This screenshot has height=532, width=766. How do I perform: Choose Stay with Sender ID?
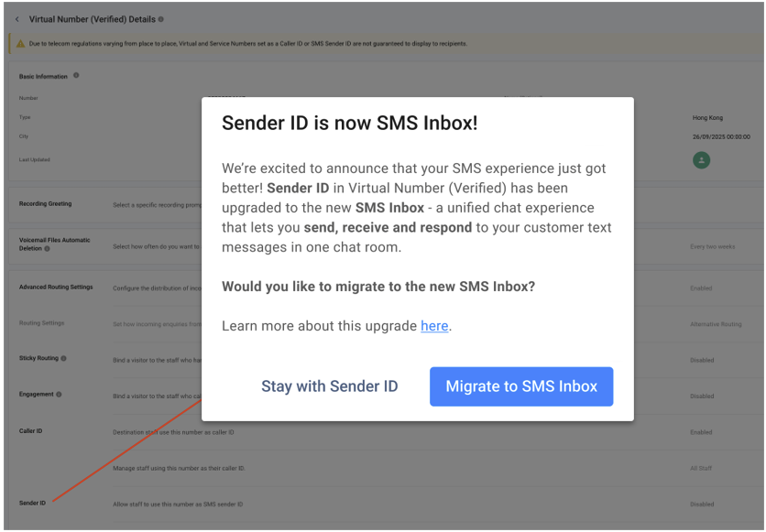tap(329, 386)
